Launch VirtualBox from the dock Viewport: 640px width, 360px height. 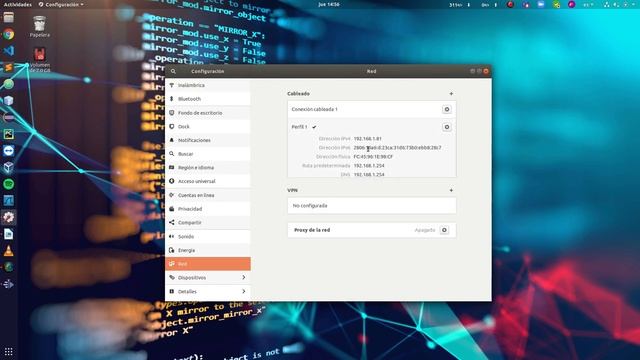(9, 167)
